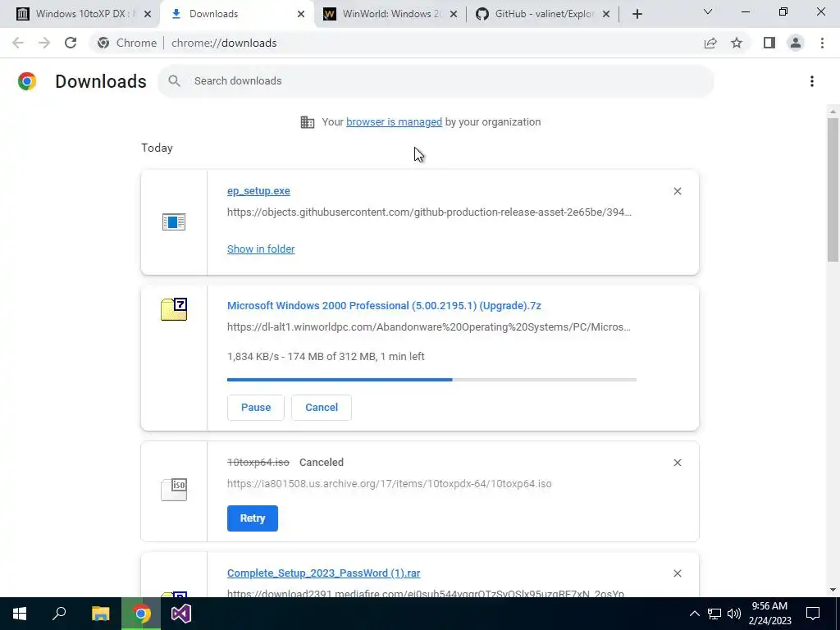Viewport: 840px width, 630px height.
Task: Open the Downloads page more-actions menu
Action: 812,81
